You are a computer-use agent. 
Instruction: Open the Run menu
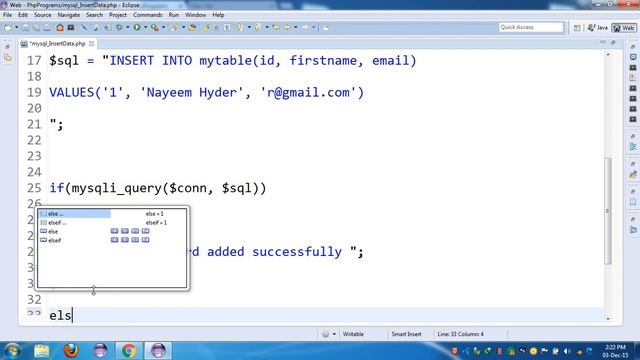tap(173, 15)
